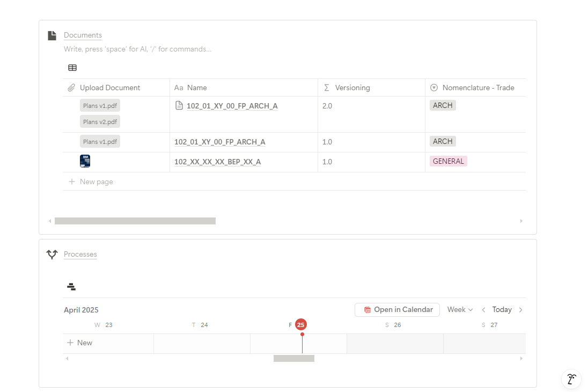Screen dimensions: 588x392
Task: Open the Plans v2.pdf attachment
Action: pyautogui.click(x=100, y=122)
